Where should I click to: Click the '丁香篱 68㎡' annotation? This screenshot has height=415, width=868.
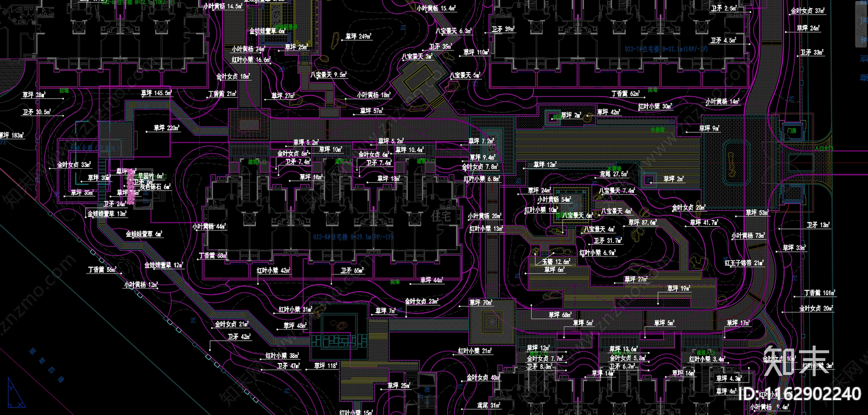pyautogui.click(x=213, y=256)
